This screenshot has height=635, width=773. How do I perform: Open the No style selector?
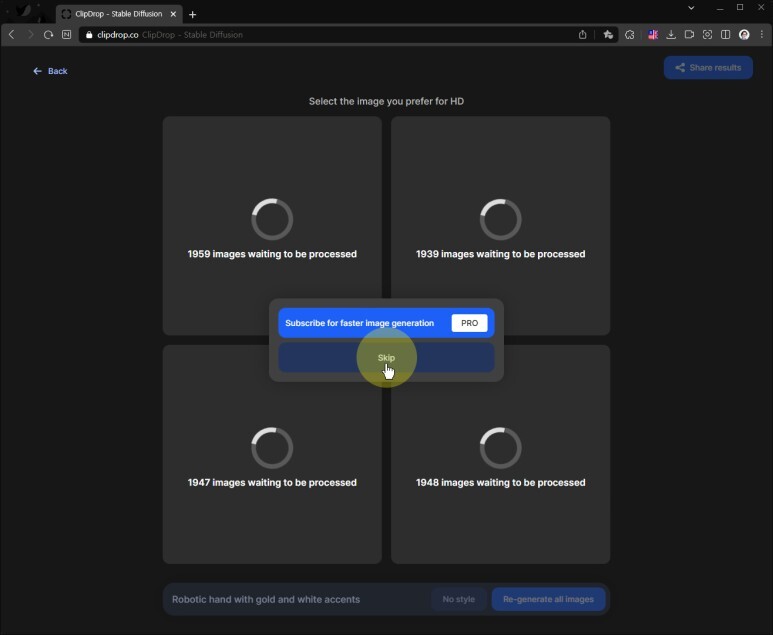pos(458,599)
